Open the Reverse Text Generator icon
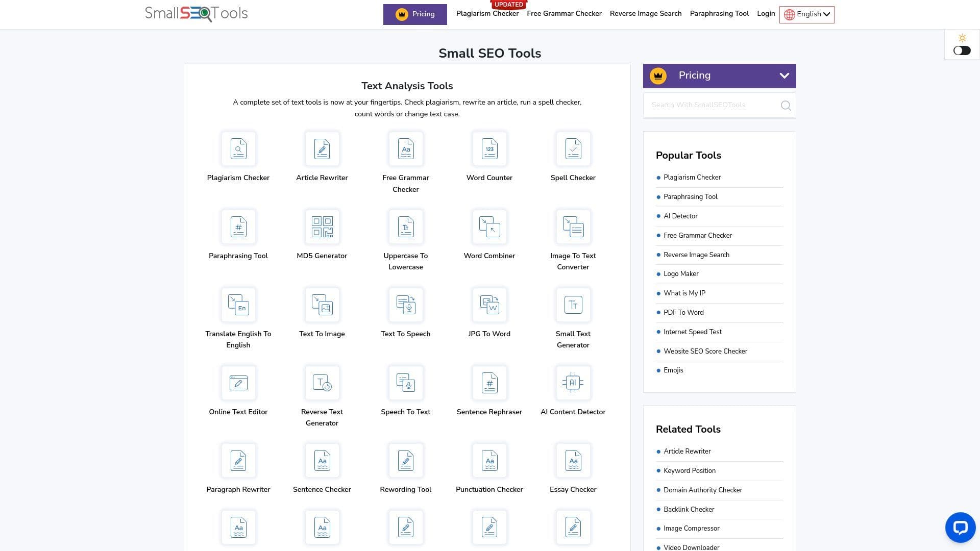This screenshot has width=980, height=551. 322,383
